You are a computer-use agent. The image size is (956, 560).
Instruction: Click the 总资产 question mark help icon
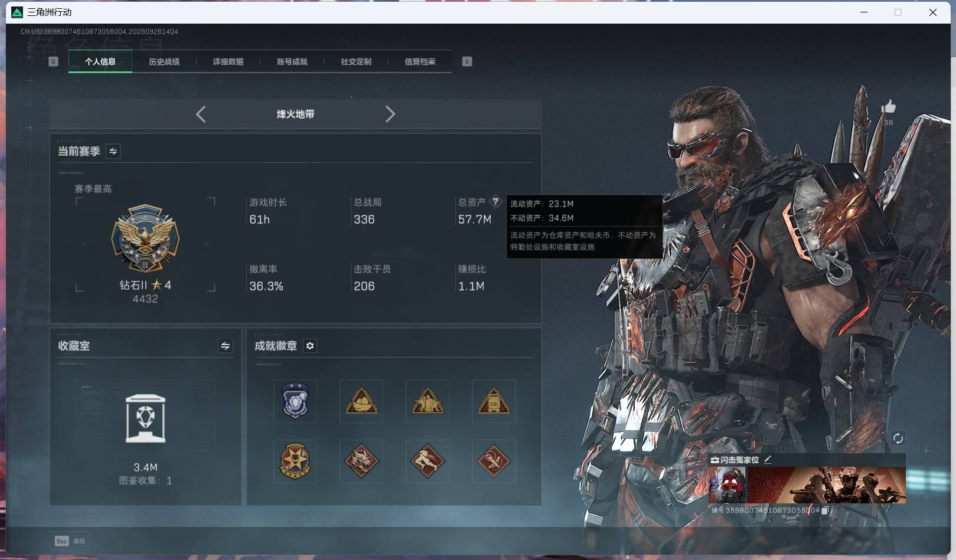point(495,202)
